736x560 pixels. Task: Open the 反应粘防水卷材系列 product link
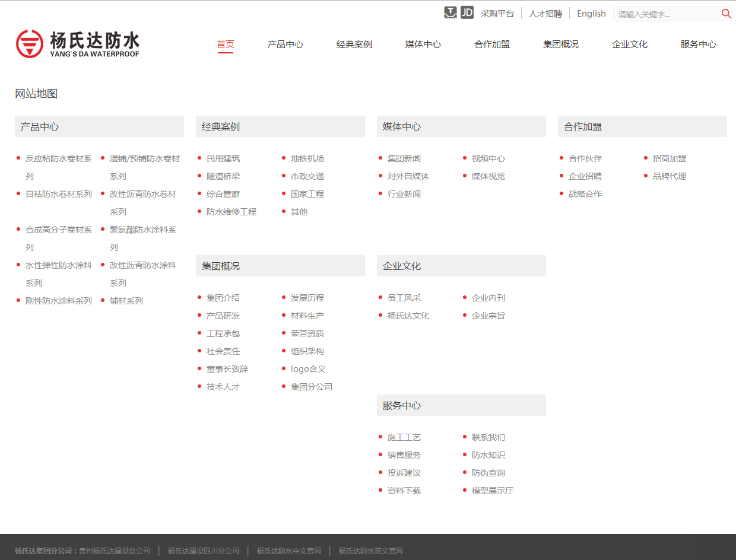click(59, 167)
